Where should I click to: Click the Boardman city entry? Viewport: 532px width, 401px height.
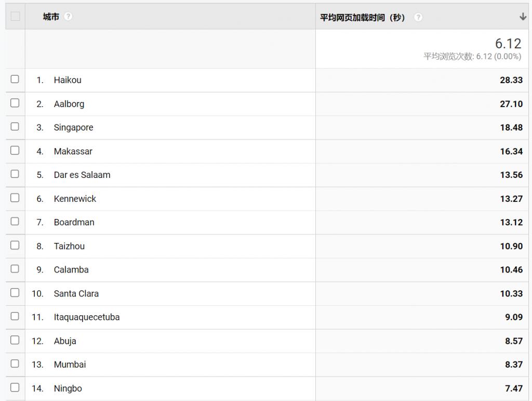click(x=74, y=222)
